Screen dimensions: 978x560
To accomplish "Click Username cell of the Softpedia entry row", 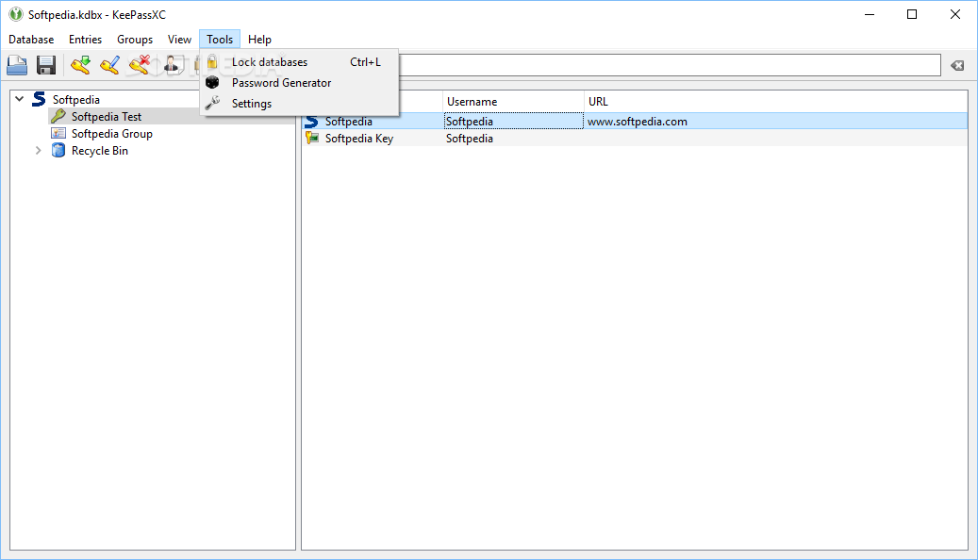I will pos(513,122).
